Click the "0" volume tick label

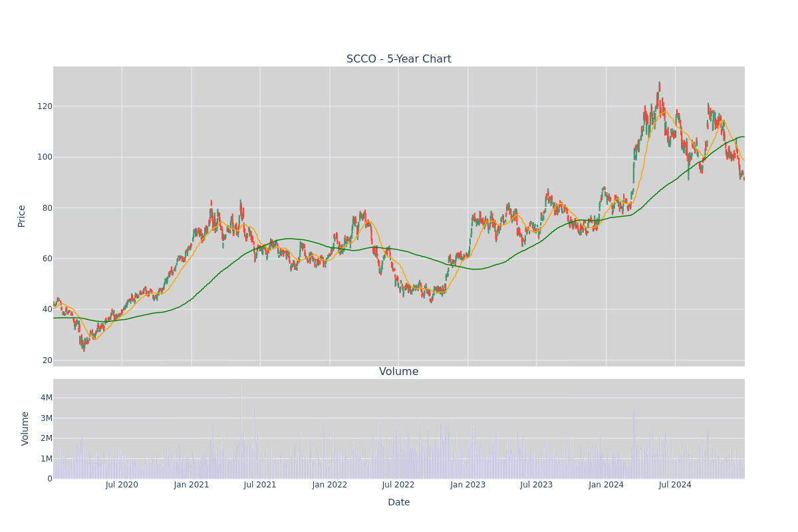tap(49, 479)
